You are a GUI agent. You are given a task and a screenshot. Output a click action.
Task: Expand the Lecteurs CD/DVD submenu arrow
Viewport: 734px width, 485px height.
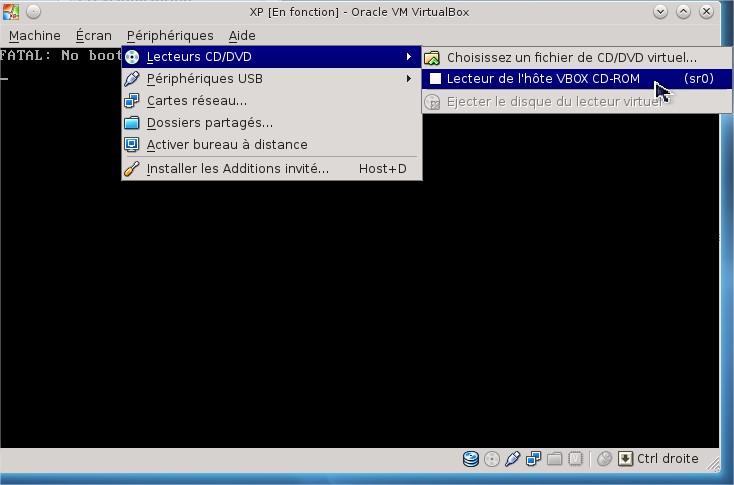tap(409, 57)
